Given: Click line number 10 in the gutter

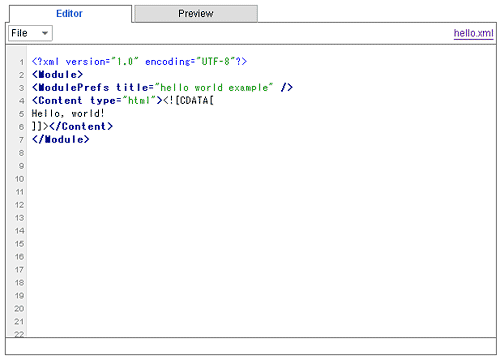Looking at the screenshot, I should pos(19,179).
